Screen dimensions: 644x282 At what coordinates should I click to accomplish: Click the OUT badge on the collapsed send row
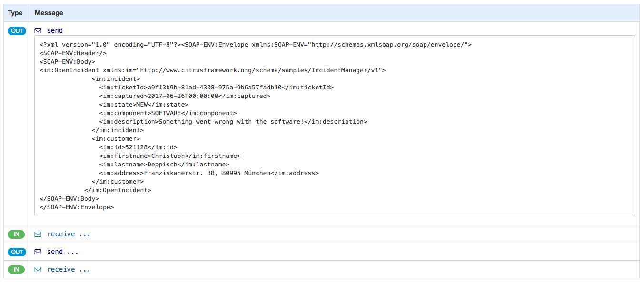(17, 252)
